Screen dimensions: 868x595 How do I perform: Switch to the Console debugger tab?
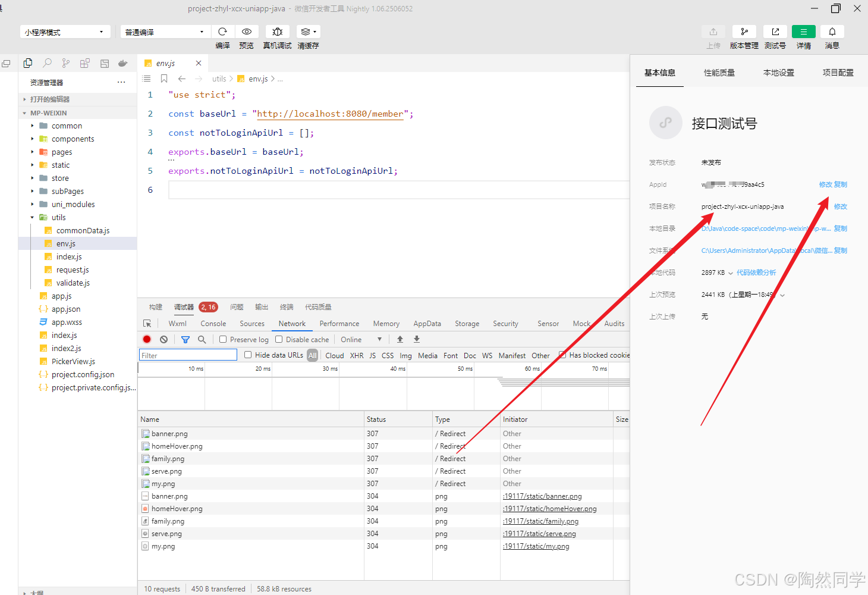(x=213, y=323)
